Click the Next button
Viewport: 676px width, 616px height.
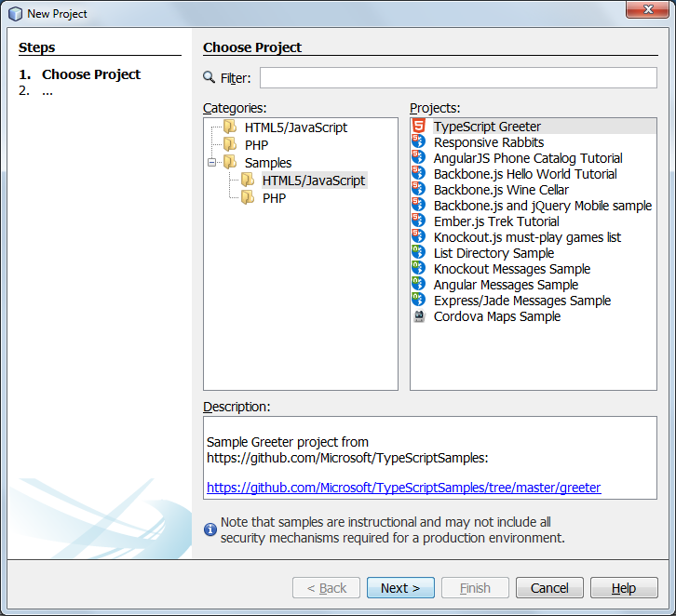click(x=400, y=587)
